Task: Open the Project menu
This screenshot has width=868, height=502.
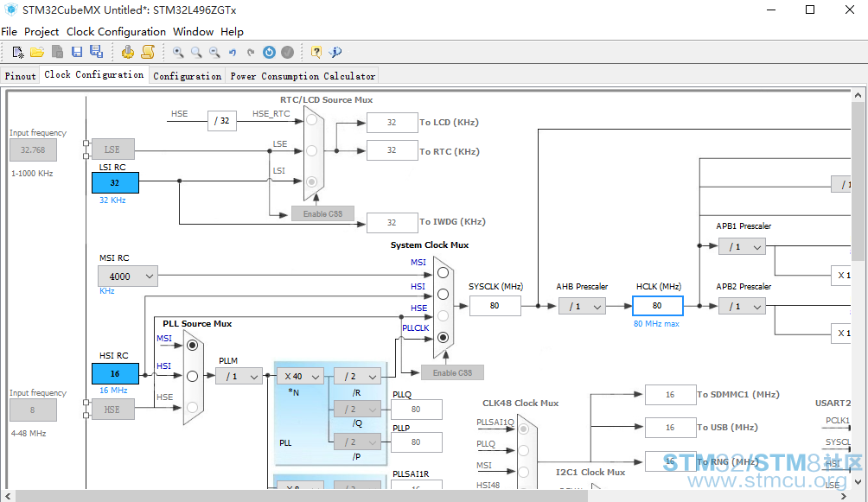Action: [x=41, y=32]
